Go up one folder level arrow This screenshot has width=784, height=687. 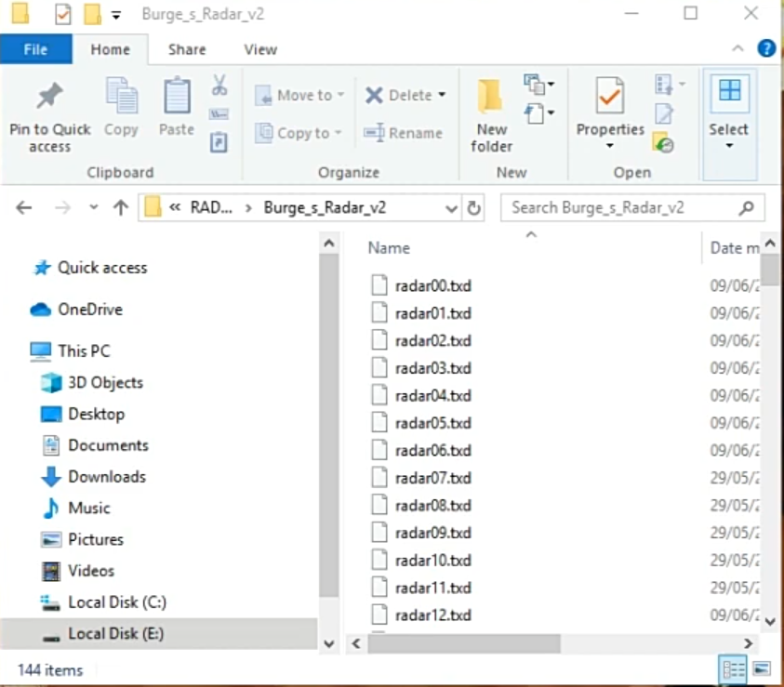[121, 207]
